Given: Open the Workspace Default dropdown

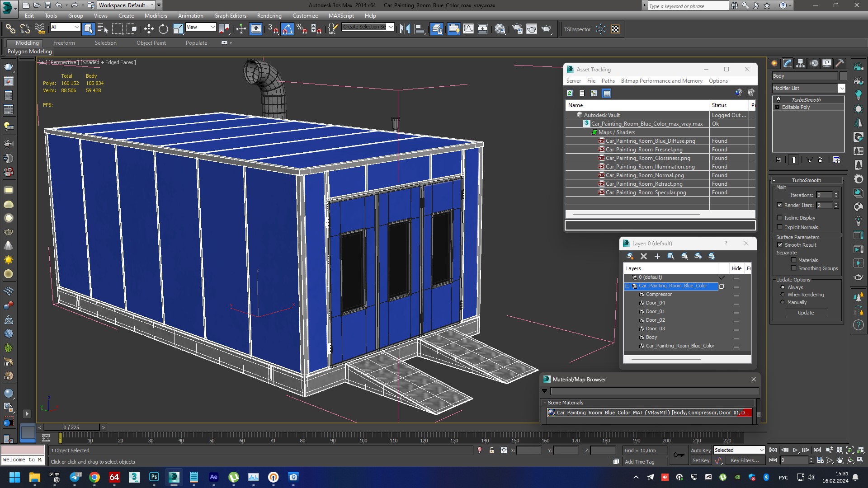Looking at the screenshot, I should click(126, 5).
